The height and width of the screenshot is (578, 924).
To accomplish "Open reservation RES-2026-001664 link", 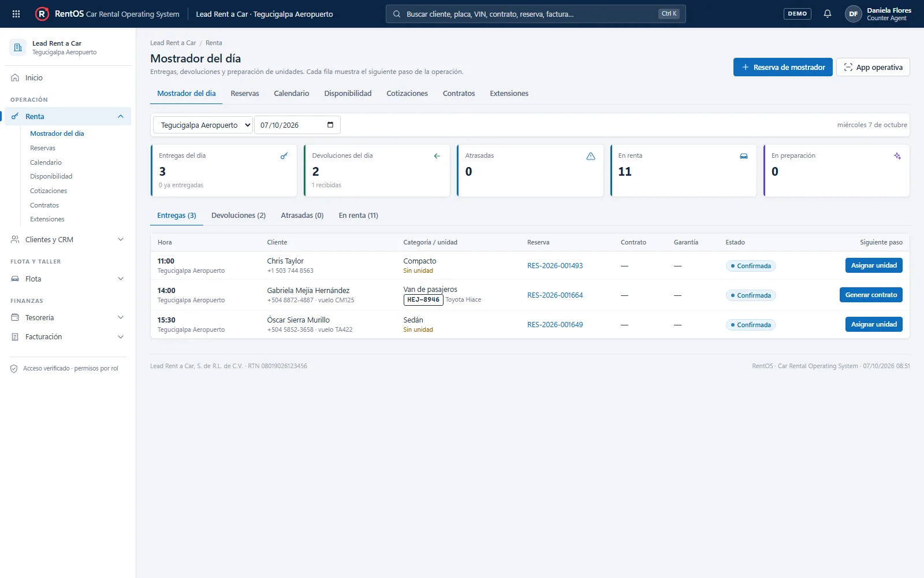I will 555,295.
